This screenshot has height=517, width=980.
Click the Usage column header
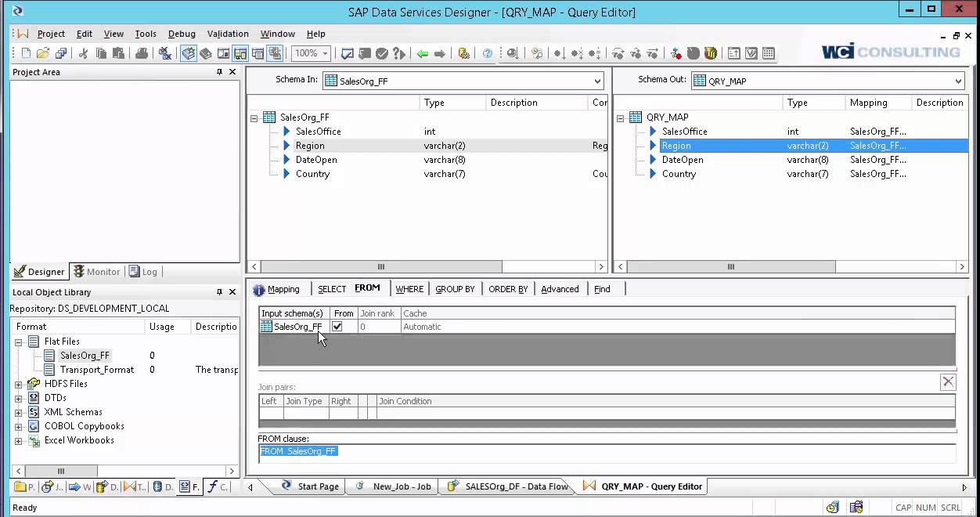tap(168, 327)
